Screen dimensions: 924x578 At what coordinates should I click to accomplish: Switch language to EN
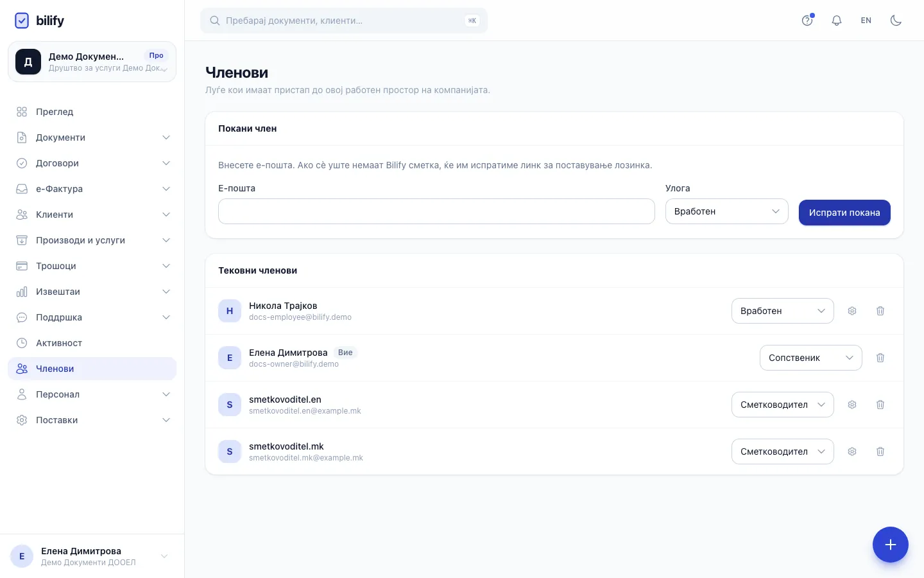tap(866, 21)
